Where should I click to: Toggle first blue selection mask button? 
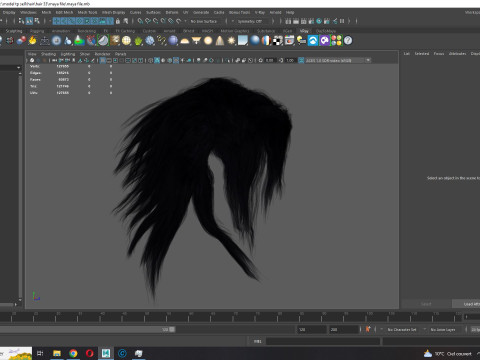pos(56,21)
